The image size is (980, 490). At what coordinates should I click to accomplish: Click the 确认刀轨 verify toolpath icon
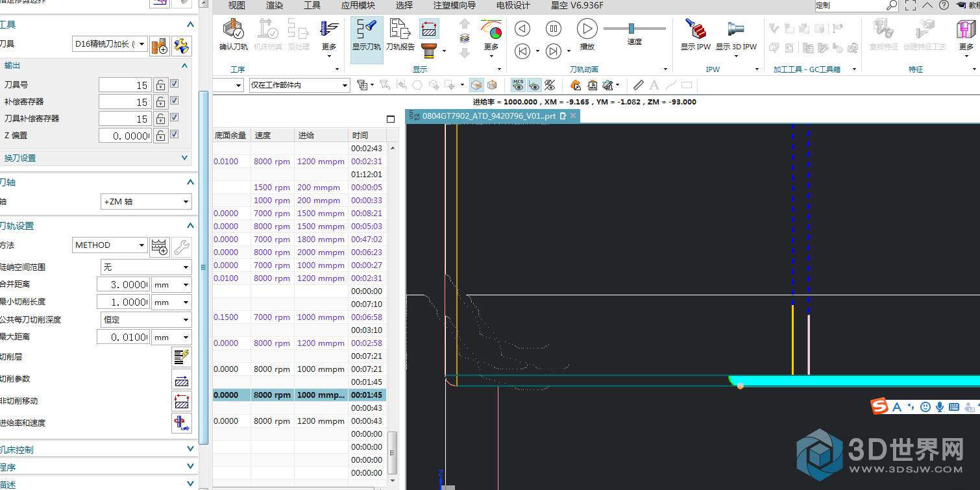click(233, 30)
